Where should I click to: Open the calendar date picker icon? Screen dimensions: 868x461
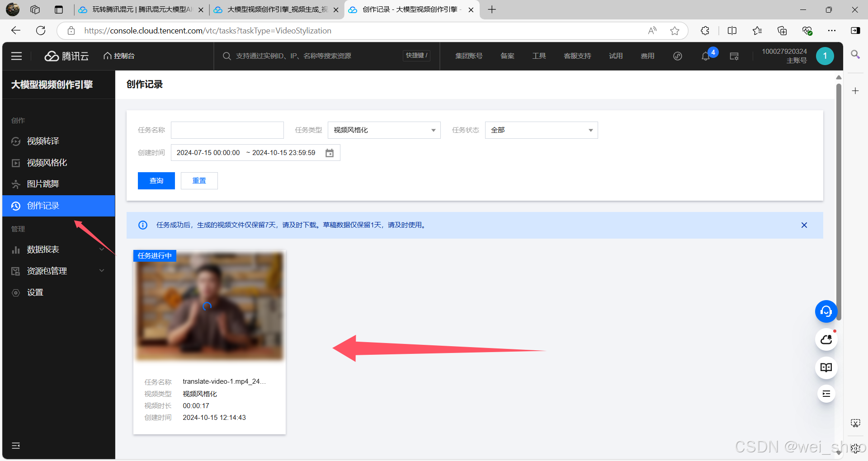click(330, 153)
